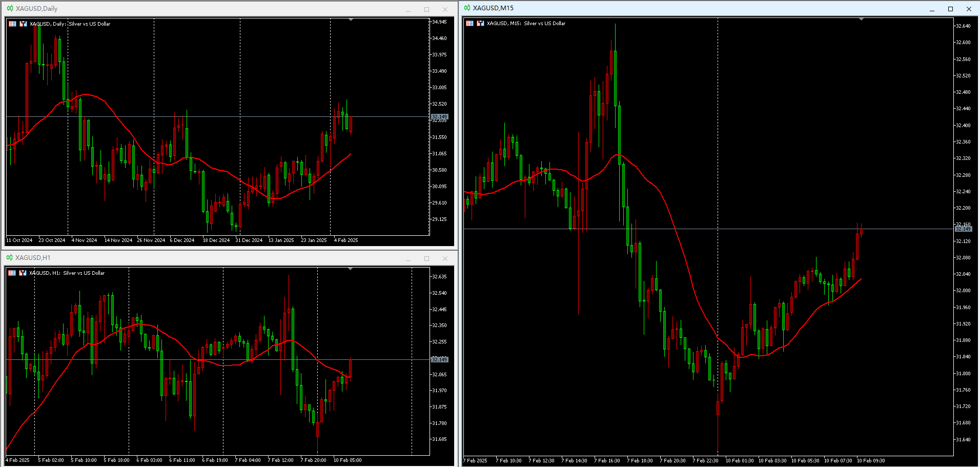Click '10 Feb 05:00' on H1 time axis

pyautogui.click(x=348, y=460)
